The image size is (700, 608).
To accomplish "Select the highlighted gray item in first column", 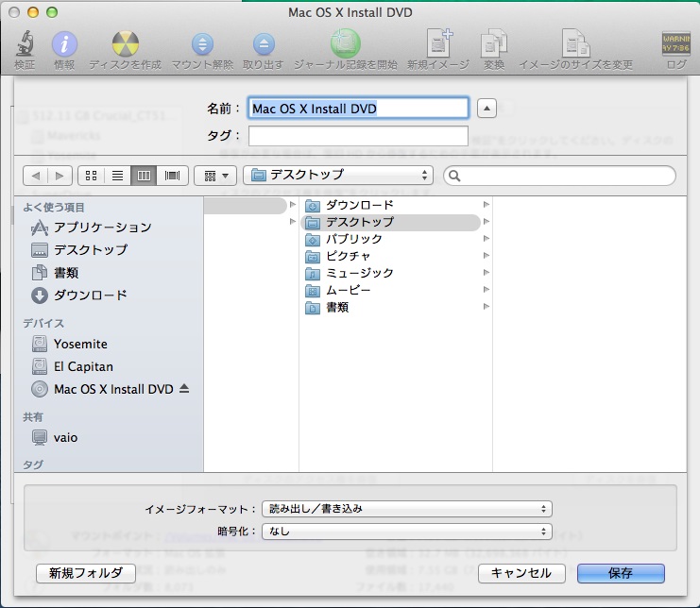I will [245, 205].
